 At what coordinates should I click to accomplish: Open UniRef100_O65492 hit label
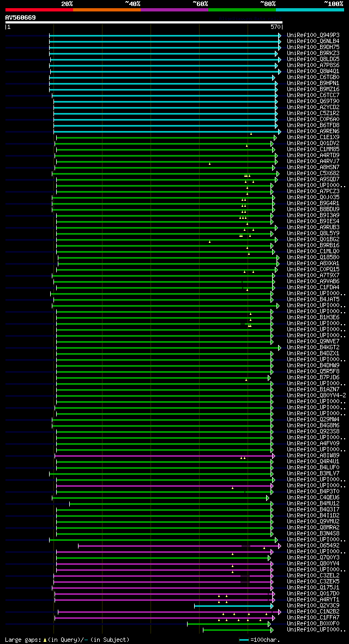[x=313, y=545]
